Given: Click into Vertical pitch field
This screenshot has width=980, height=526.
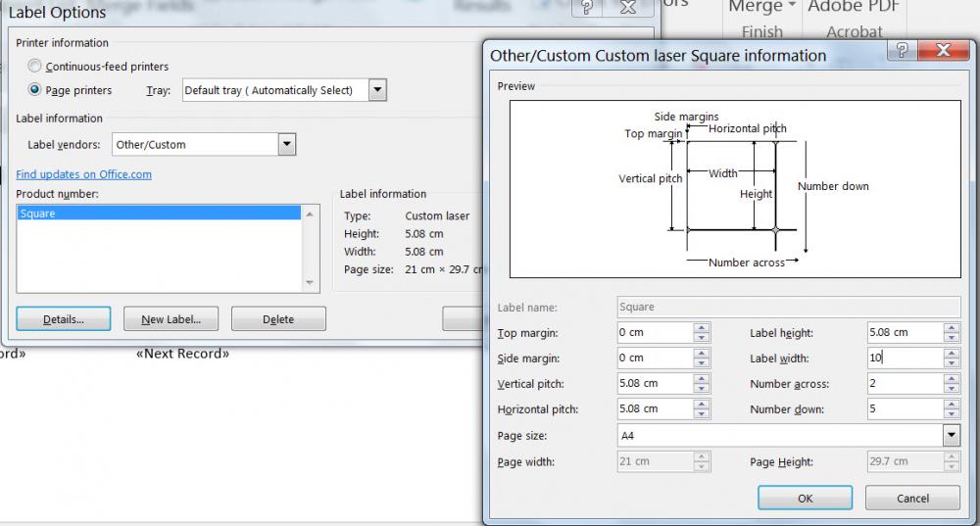Looking at the screenshot, I should tap(655, 384).
